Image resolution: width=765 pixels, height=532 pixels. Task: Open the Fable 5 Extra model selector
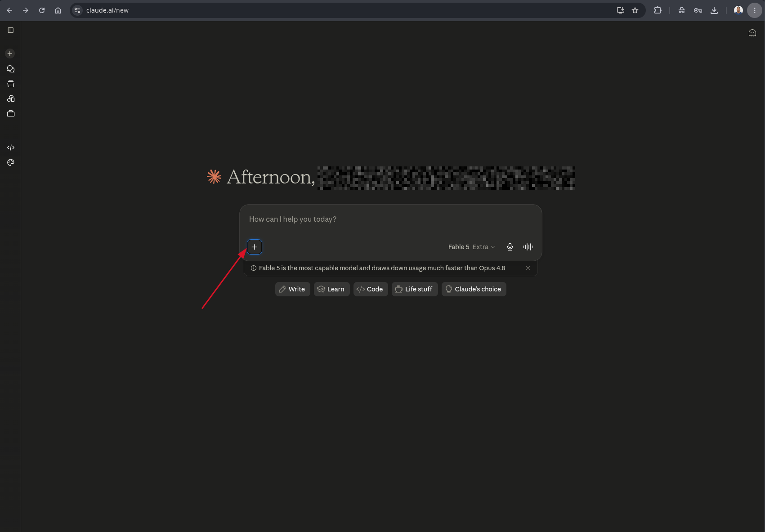click(x=471, y=247)
